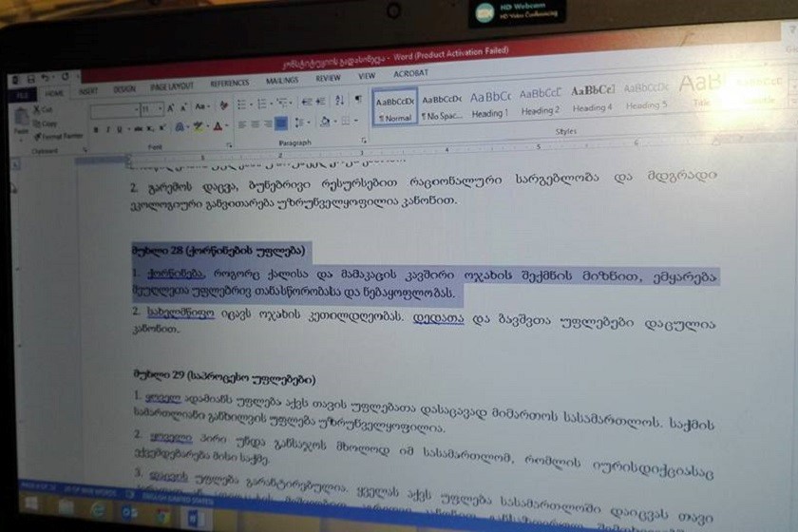The height and width of the screenshot is (532, 798).
Task: Apply paragraph shading with the paint bucket
Action: [325, 122]
